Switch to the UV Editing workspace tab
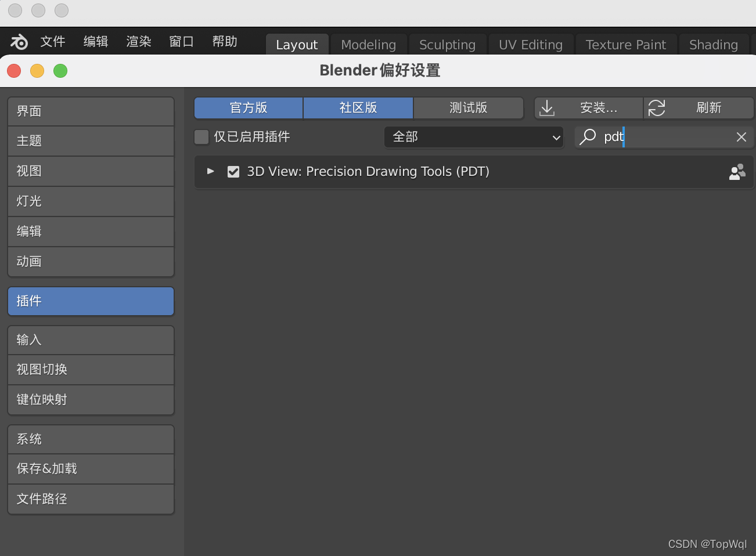The width and height of the screenshot is (756, 556). pos(531,45)
